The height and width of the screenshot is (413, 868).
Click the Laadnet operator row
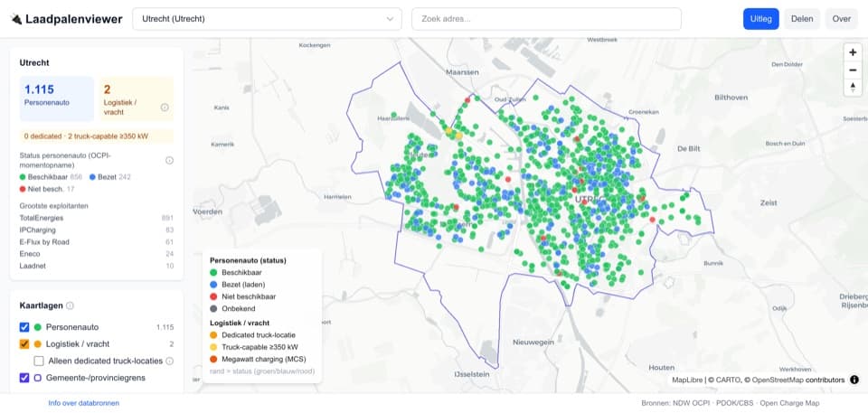97,266
